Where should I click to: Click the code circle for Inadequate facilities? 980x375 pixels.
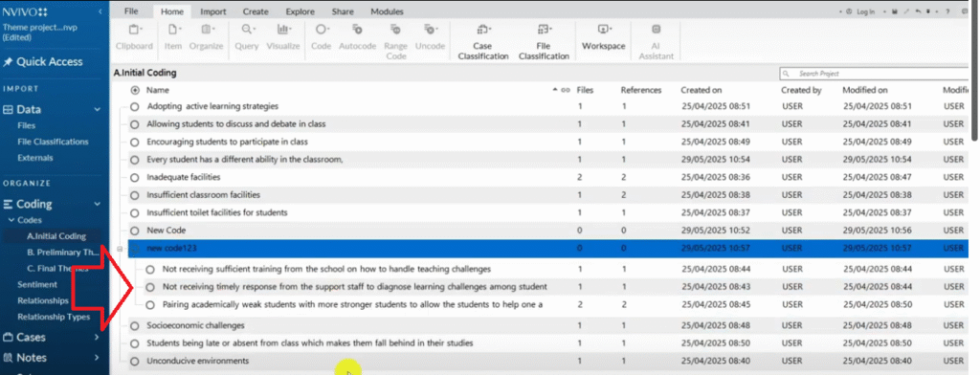pyautogui.click(x=134, y=178)
